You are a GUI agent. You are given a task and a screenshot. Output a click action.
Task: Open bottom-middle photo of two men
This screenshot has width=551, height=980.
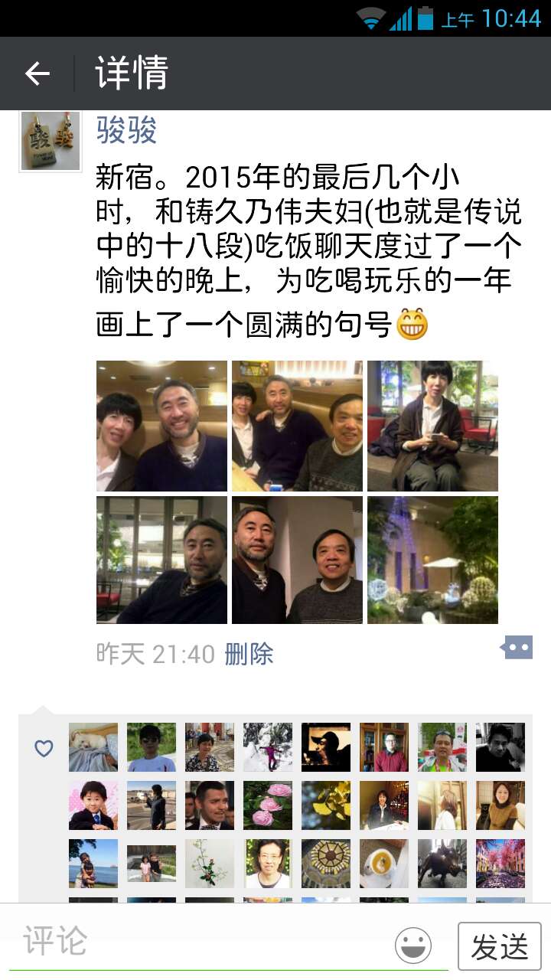click(297, 560)
